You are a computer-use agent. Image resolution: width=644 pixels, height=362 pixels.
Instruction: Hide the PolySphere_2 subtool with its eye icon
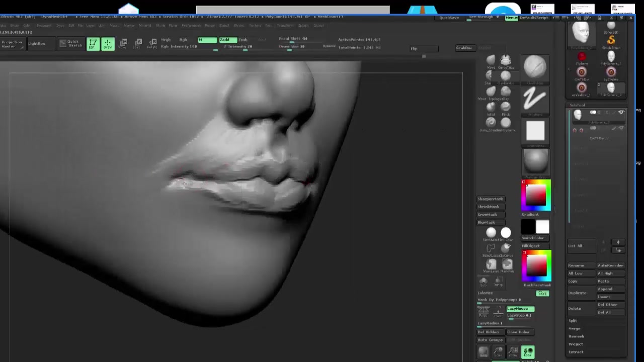click(621, 112)
